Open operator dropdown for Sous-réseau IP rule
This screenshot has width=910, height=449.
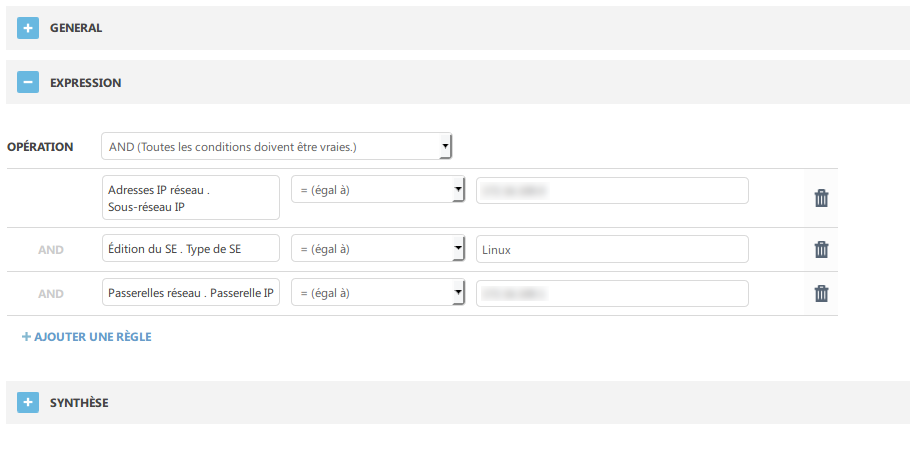point(378,190)
